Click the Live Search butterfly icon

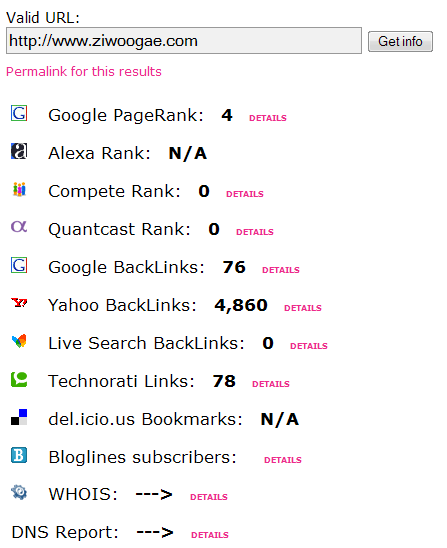[19, 341]
